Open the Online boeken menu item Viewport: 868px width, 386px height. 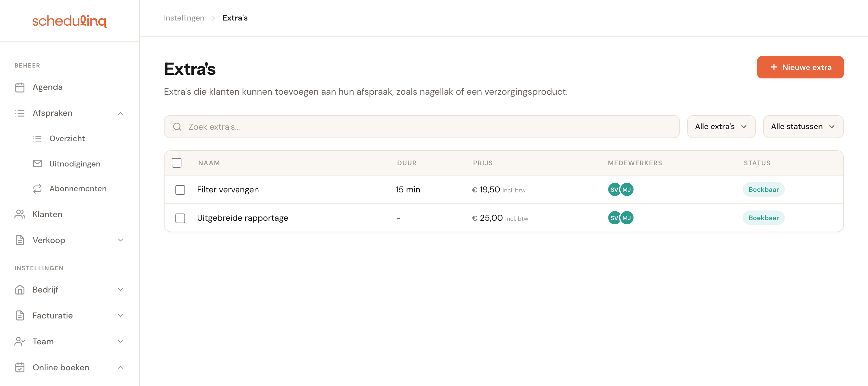coord(61,368)
